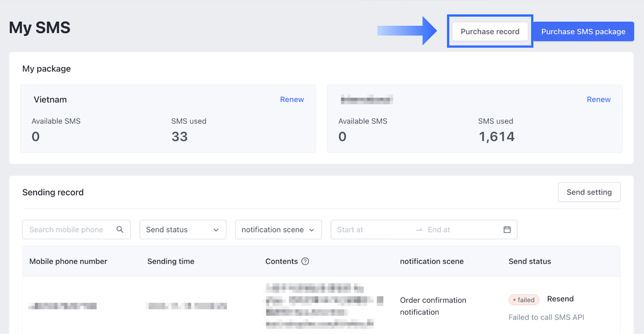Click the Send status column header
644x334 pixels.
pyautogui.click(x=530, y=262)
